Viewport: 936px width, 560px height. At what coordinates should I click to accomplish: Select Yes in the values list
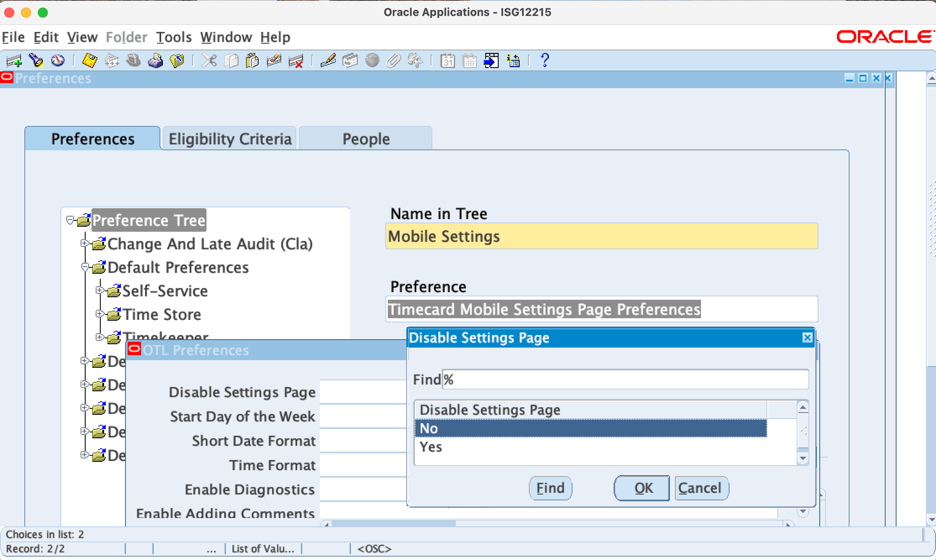click(431, 447)
